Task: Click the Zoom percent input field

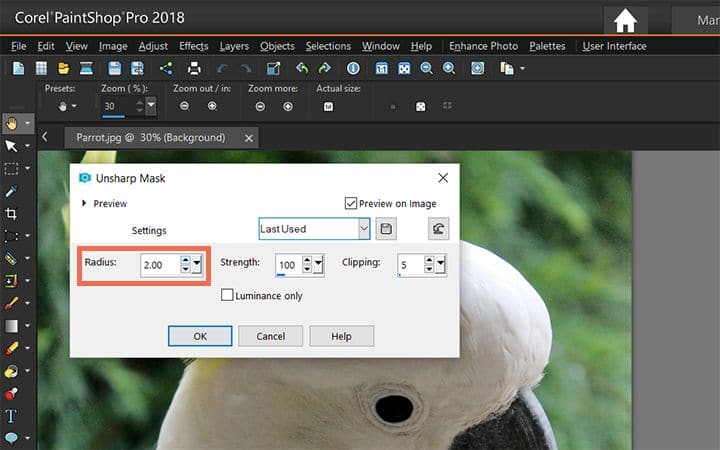Action: pos(118,106)
